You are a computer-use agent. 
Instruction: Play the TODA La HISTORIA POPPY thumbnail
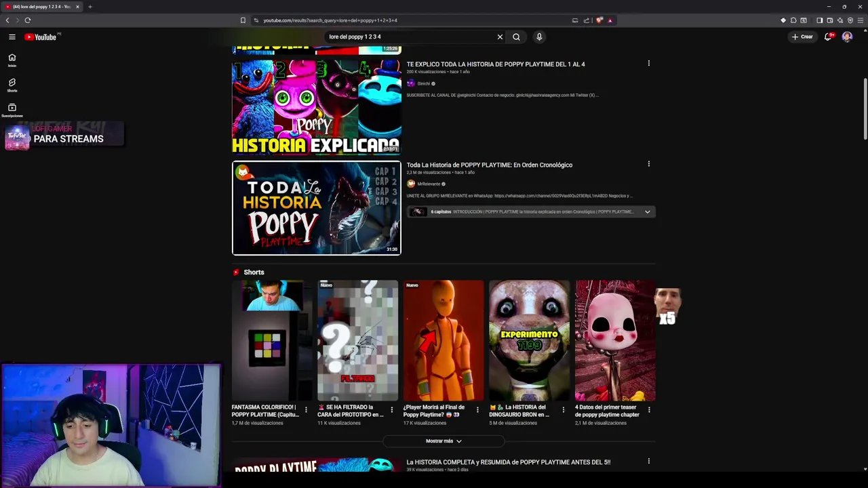tap(317, 208)
